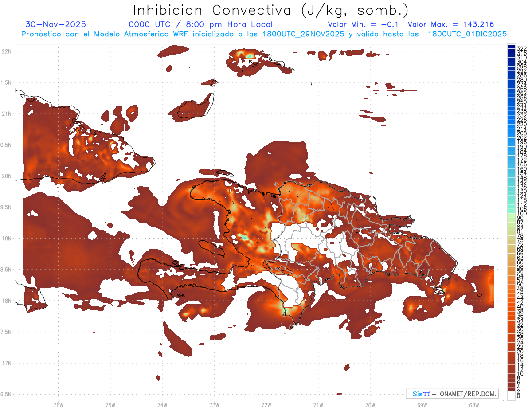Viewport: 532px width, 411px height.
Task: Click the 17N latitude label
Action: [7, 363]
